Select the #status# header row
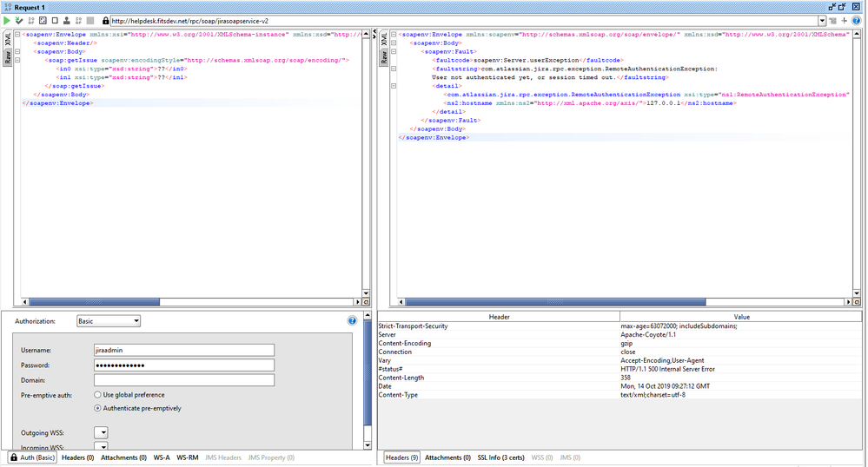 (x=620, y=369)
